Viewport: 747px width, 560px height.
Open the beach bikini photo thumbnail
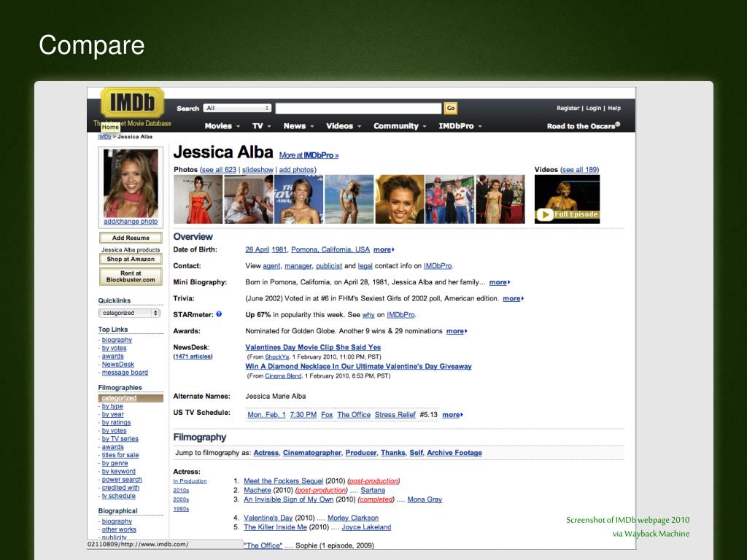click(349, 199)
